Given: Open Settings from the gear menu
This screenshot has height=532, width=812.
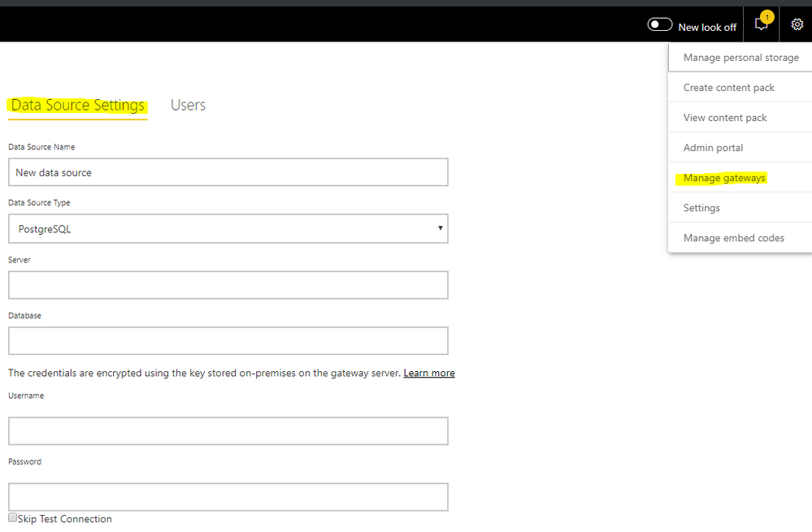Looking at the screenshot, I should (740, 208).
